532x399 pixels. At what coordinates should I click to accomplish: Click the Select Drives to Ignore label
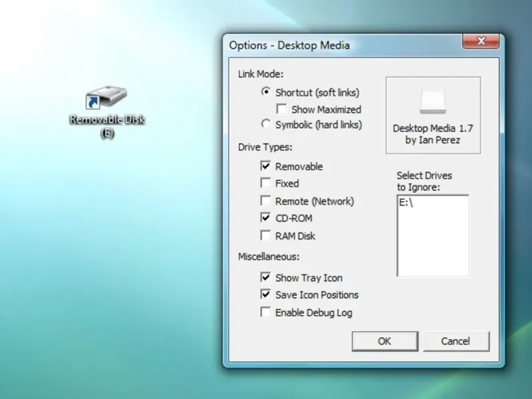click(x=424, y=181)
